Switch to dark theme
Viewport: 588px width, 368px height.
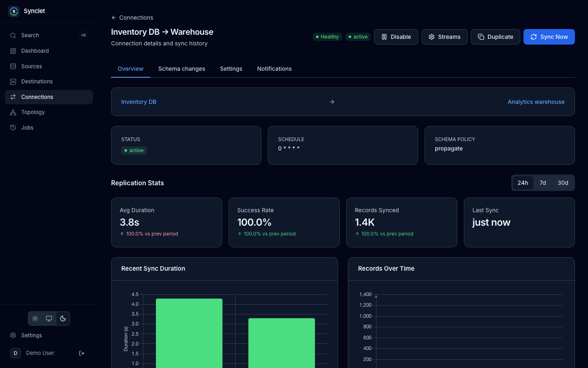click(63, 319)
